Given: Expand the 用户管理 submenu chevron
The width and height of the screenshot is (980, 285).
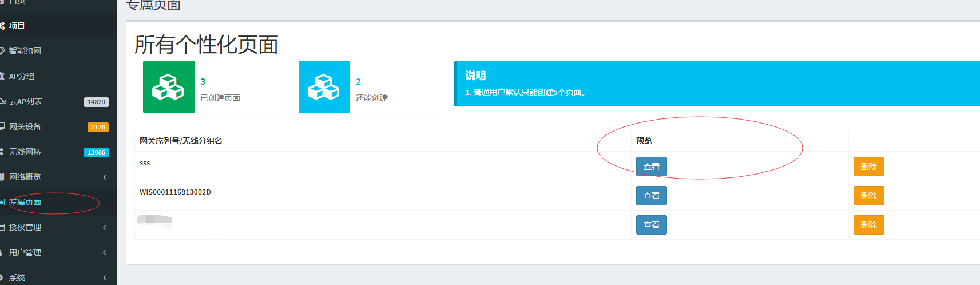Looking at the screenshot, I should click(x=105, y=253).
